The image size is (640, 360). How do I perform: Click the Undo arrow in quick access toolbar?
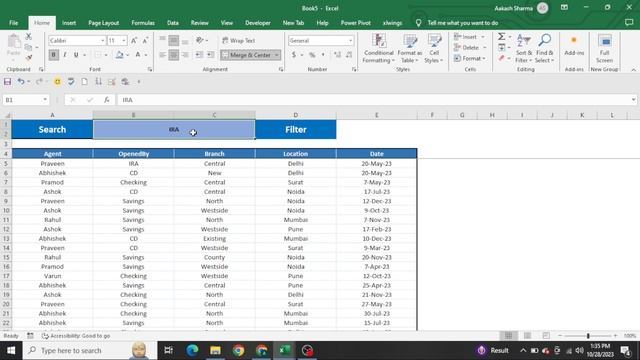point(20,82)
